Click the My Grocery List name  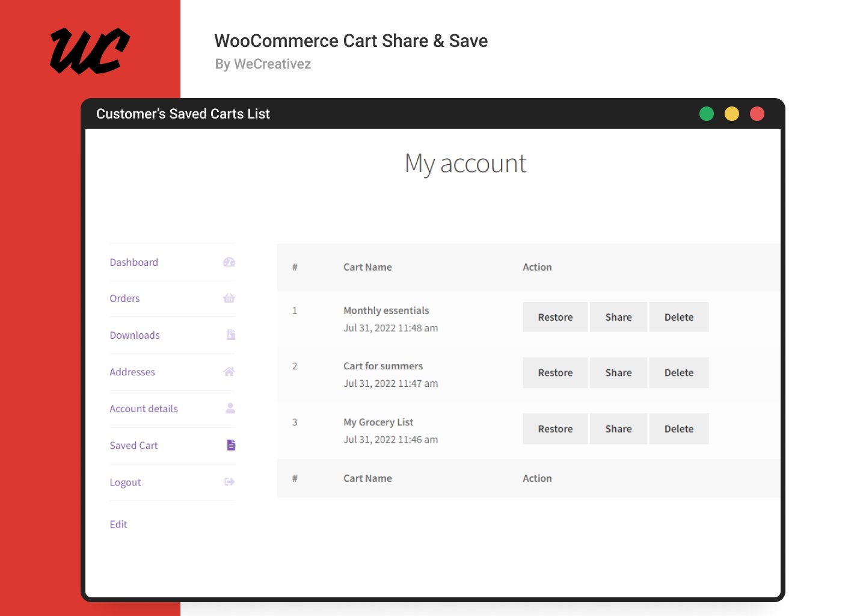tap(378, 422)
